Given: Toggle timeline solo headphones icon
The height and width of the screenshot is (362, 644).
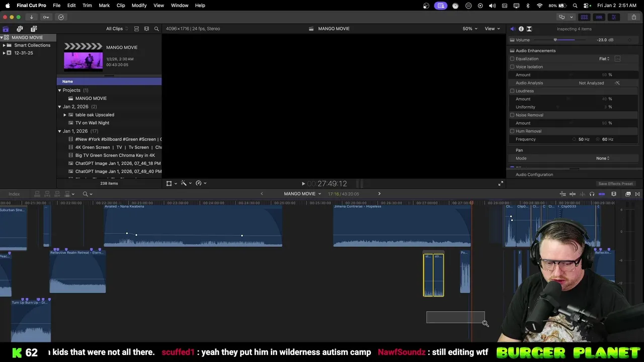Looking at the screenshot, I should 592,194.
